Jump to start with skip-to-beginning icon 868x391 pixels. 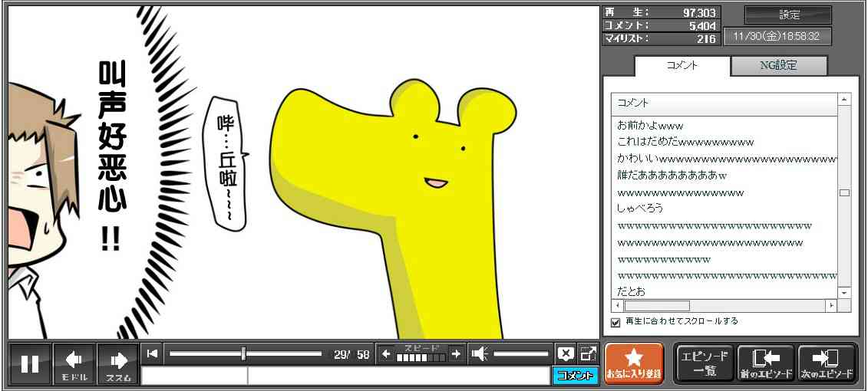click(x=153, y=353)
